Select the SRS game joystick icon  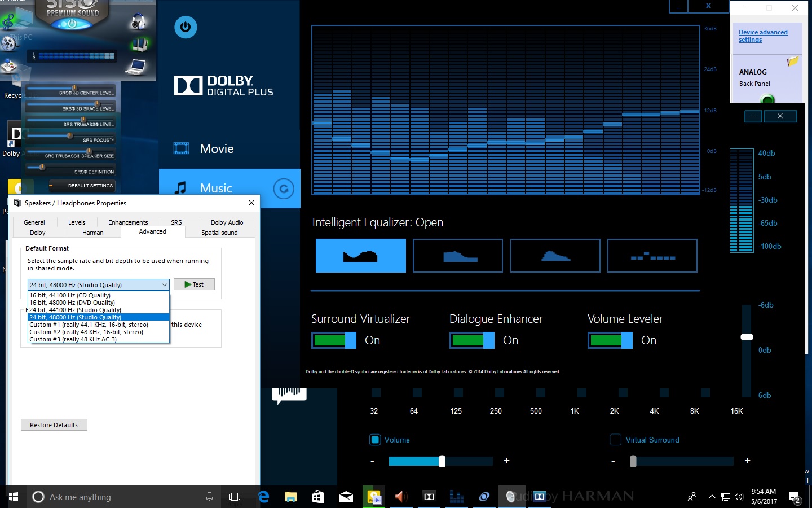8,67
